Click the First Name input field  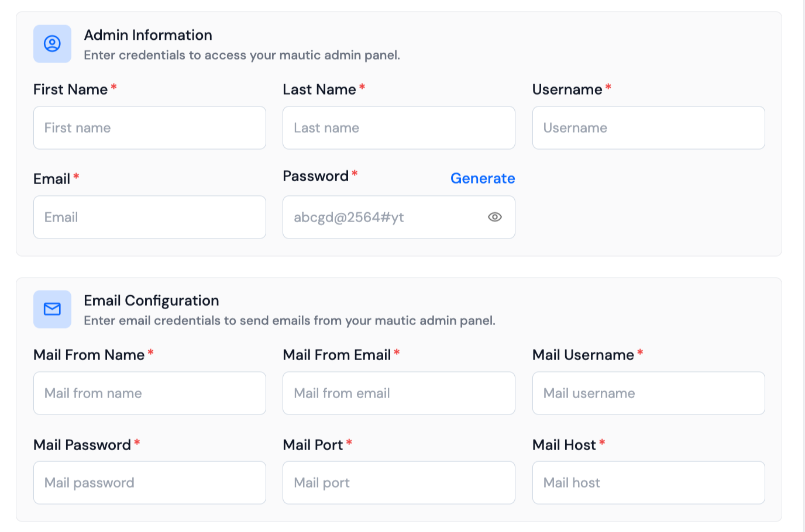tap(150, 127)
